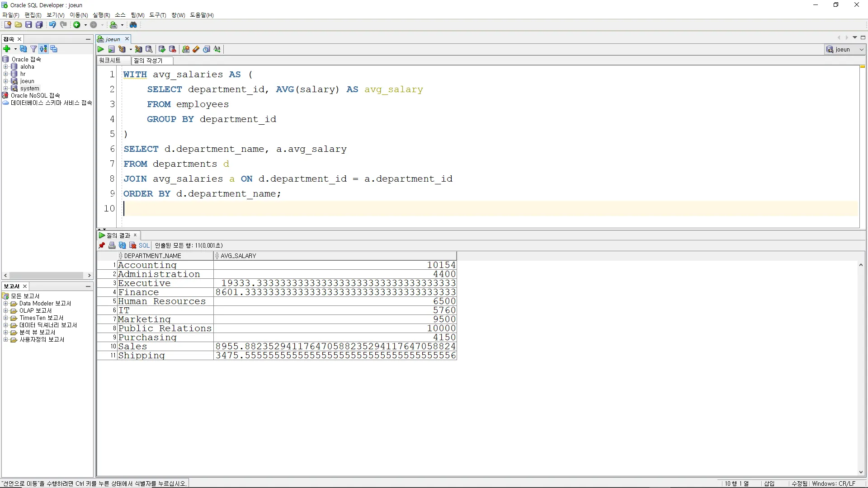Switch to the 질의 작성기 tab
Image resolution: width=868 pixels, height=488 pixels.
pos(148,60)
